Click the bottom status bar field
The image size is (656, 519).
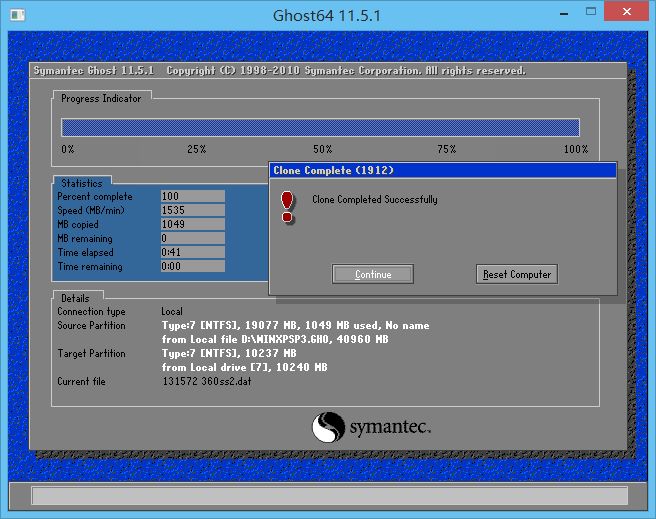point(329,495)
